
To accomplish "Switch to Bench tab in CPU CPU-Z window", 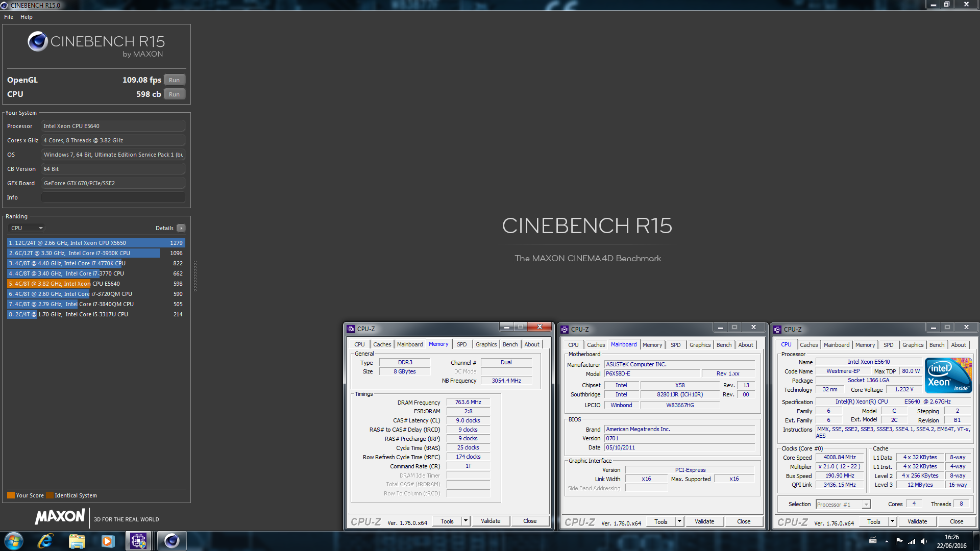I will tap(937, 345).
